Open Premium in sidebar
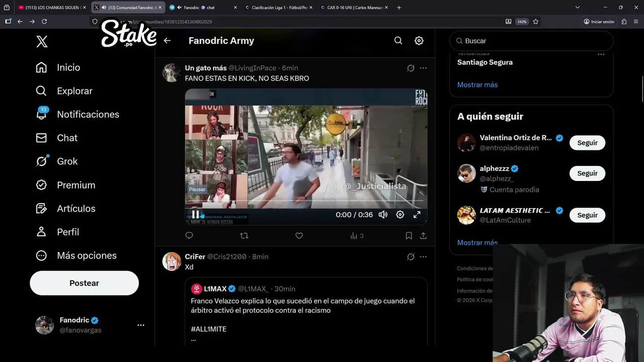 [65, 185]
